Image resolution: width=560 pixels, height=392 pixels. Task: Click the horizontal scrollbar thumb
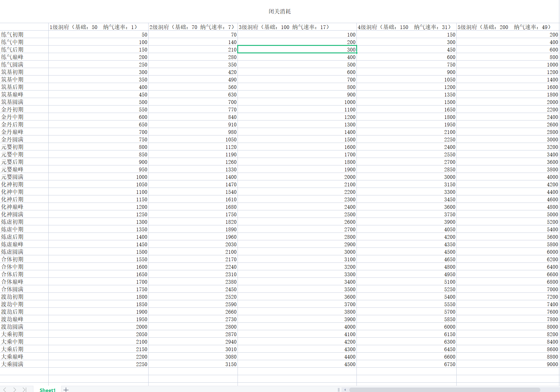[445, 390]
